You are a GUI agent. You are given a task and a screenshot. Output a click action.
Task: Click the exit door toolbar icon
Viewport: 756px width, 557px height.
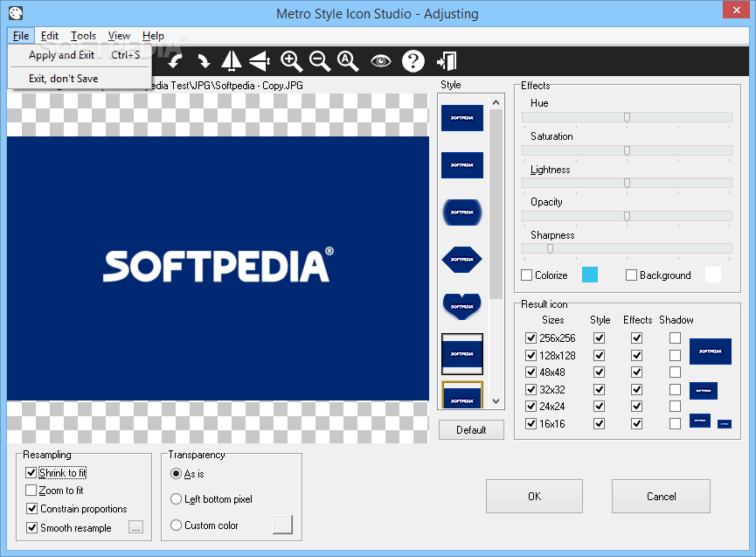click(x=447, y=61)
